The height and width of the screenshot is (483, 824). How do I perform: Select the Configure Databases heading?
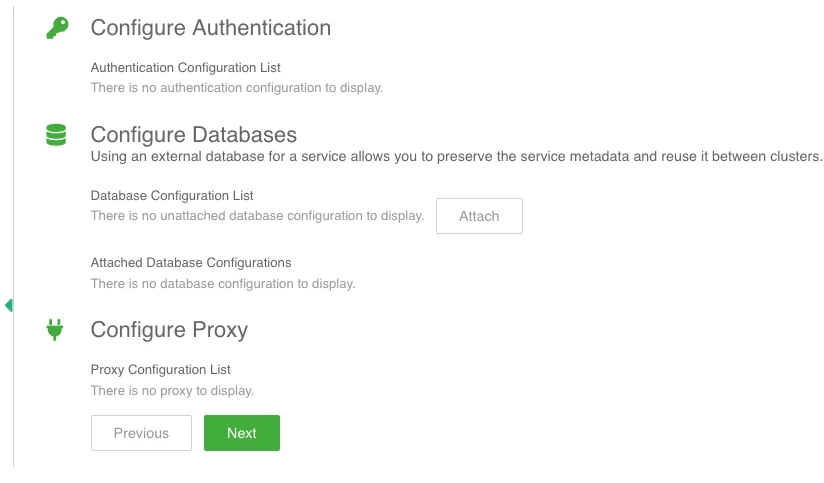pyautogui.click(x=193, y=135)
